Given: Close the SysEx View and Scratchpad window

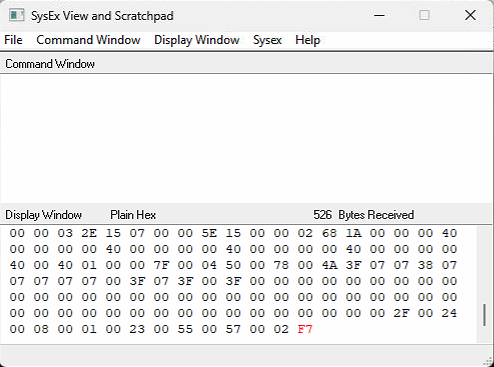Looking at the screenshot, I should (470, 15).
